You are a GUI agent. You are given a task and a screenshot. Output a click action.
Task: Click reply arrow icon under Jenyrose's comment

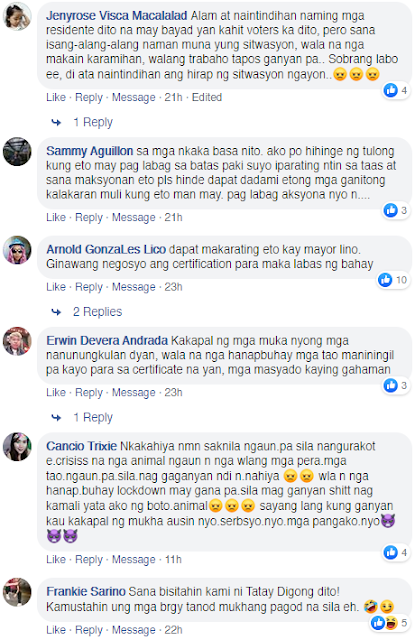tap(56, 122)
